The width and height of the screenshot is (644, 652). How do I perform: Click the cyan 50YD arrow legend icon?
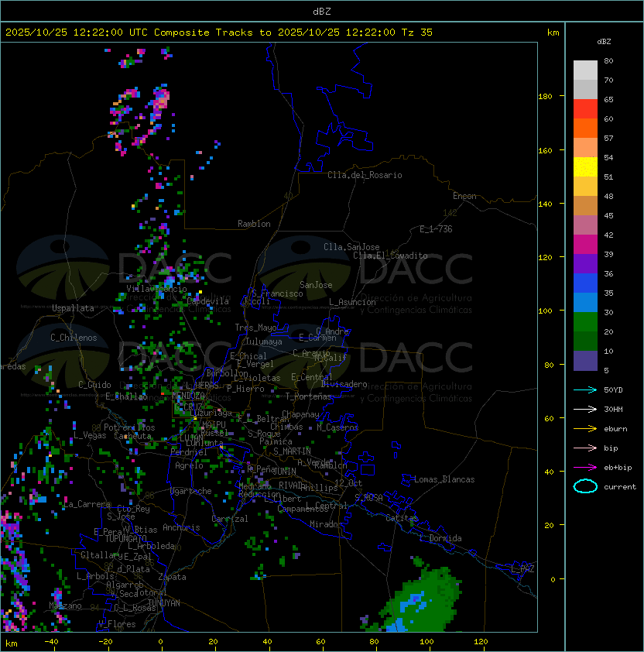pyautogui.click(x=585, y=390)
